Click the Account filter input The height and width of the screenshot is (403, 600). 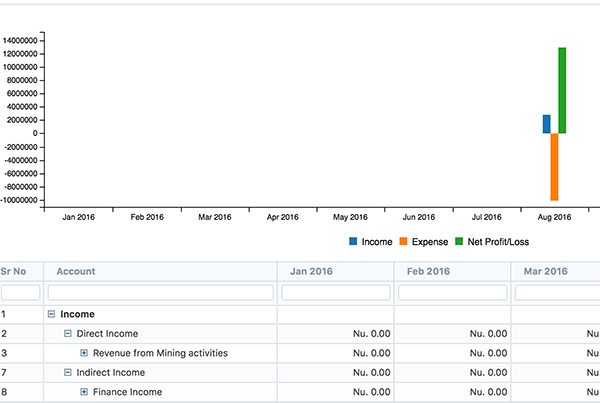161,293
